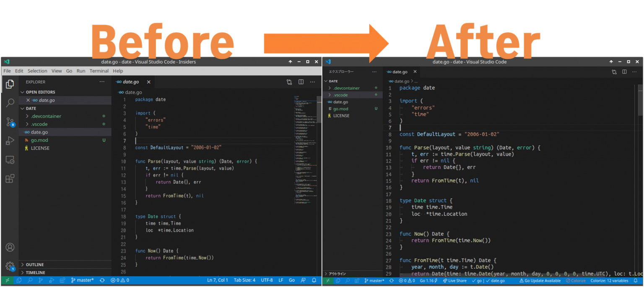Click errors and warnings count in After status bar
The height and width of the screenshot is (287, 644).
click(x=407, y=281)
